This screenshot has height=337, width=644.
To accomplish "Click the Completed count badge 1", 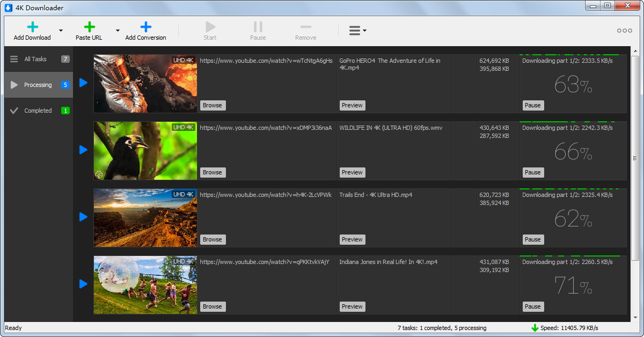I will pyautogui.click(x=65, y=111).
